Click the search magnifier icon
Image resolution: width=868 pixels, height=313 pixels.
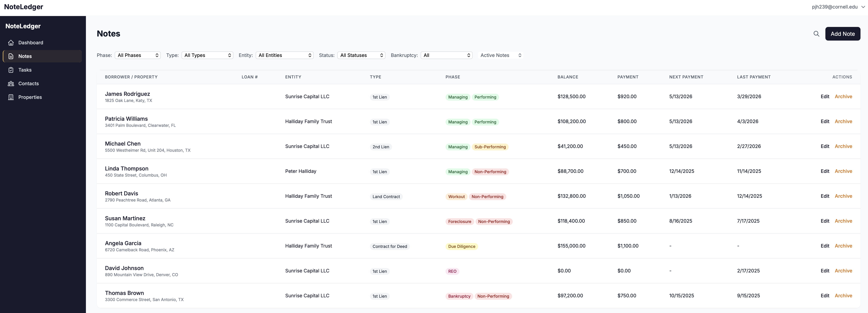pos(816,34)
